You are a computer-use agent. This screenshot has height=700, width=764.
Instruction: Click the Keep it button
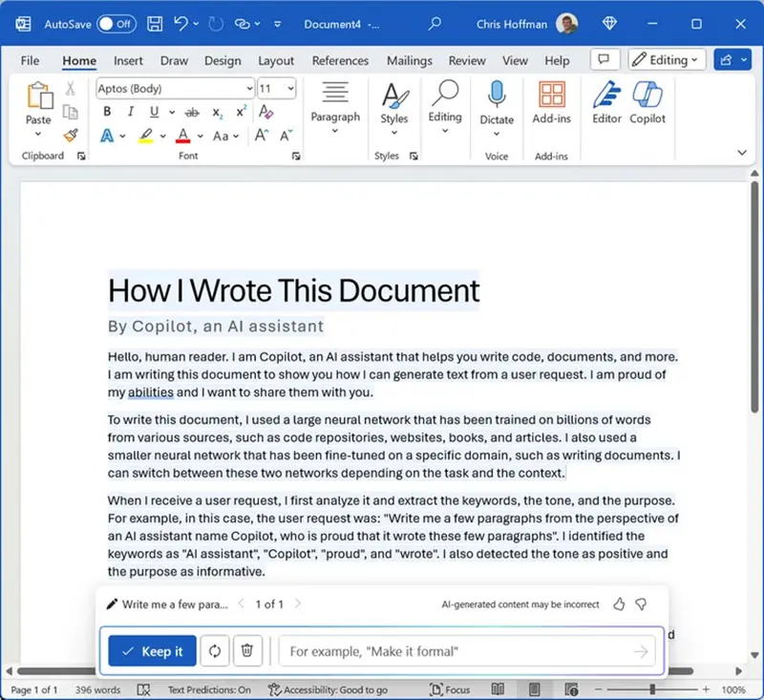point(153,650)
